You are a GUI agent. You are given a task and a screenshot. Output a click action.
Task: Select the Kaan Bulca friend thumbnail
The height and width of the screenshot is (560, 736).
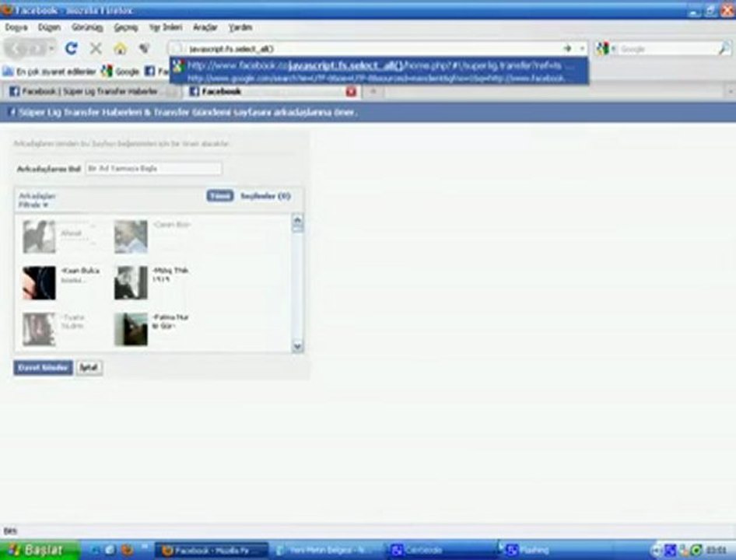coord(39,282)
